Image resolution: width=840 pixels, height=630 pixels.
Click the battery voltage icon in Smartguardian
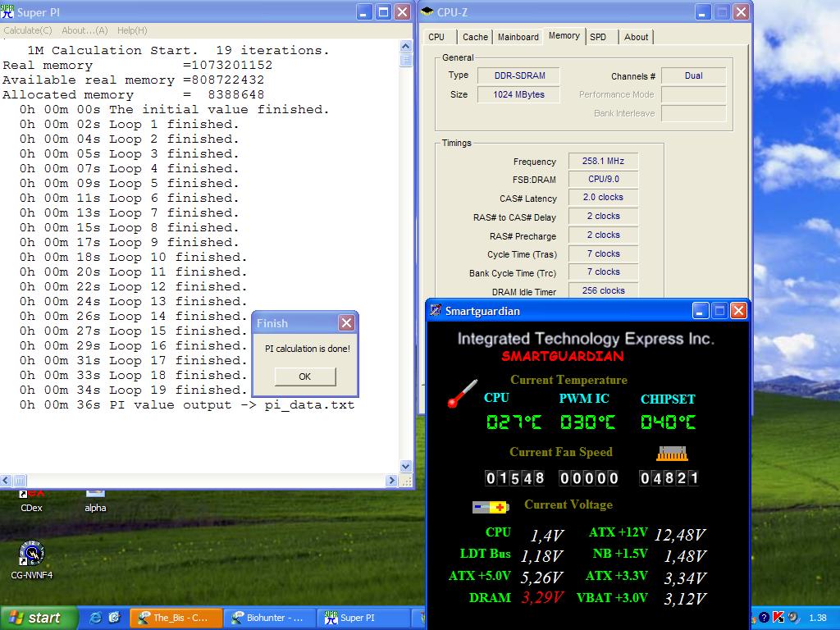tap(491, 506)
